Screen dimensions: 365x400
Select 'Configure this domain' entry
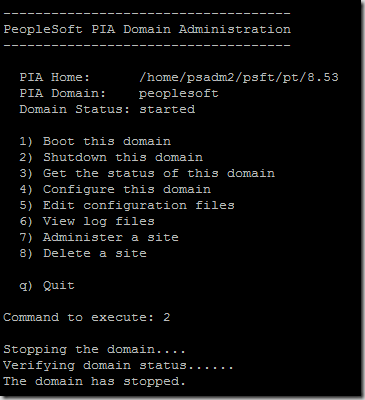coord(115,189)
